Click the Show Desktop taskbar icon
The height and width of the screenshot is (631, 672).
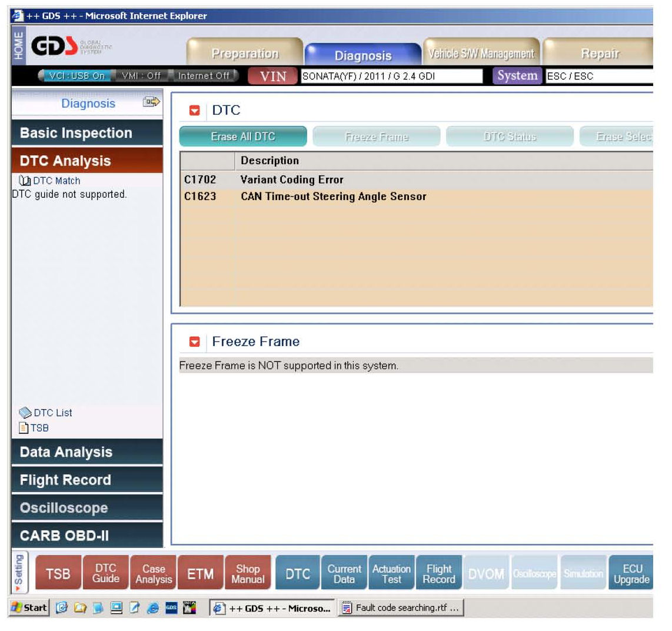click(117, 608)
